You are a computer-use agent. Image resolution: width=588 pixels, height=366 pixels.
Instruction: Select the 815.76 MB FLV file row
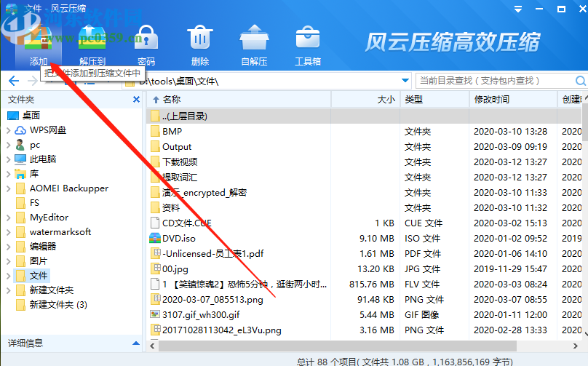tap(364, 285)
